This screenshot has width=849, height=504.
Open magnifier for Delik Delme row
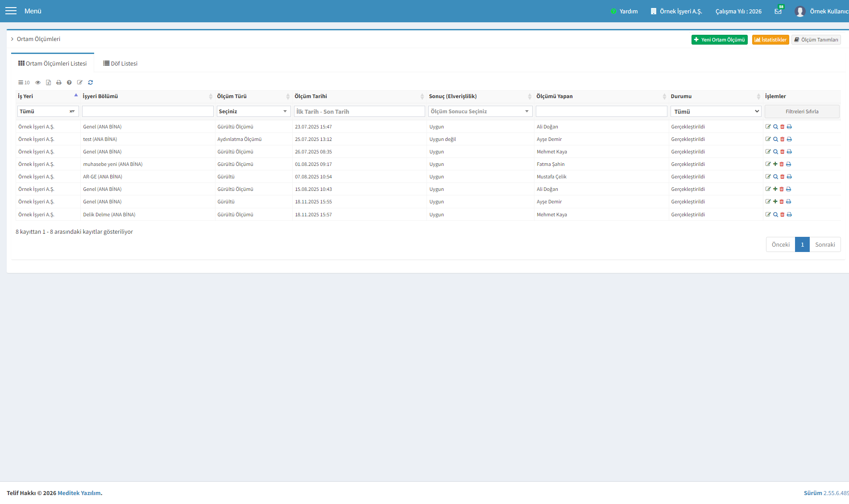pos(775,215)
